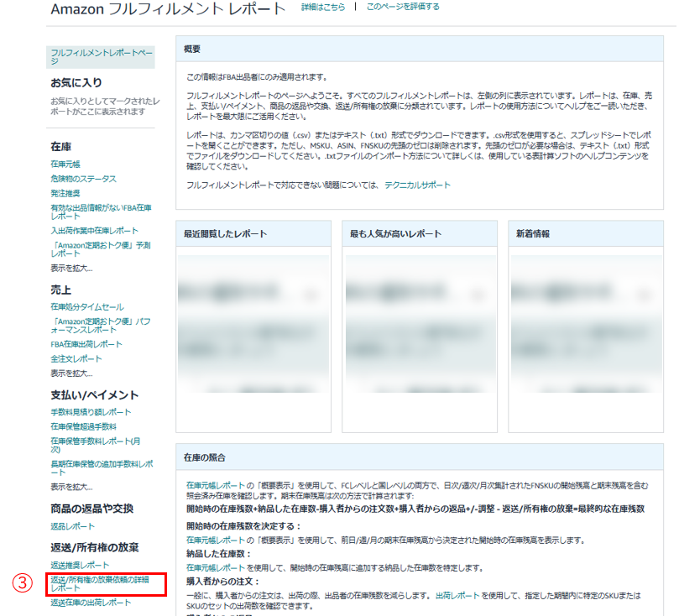Open the FBA在庫出荷レポート link
679x616 pixels.
pyautogui.click(x=86, y=344)
